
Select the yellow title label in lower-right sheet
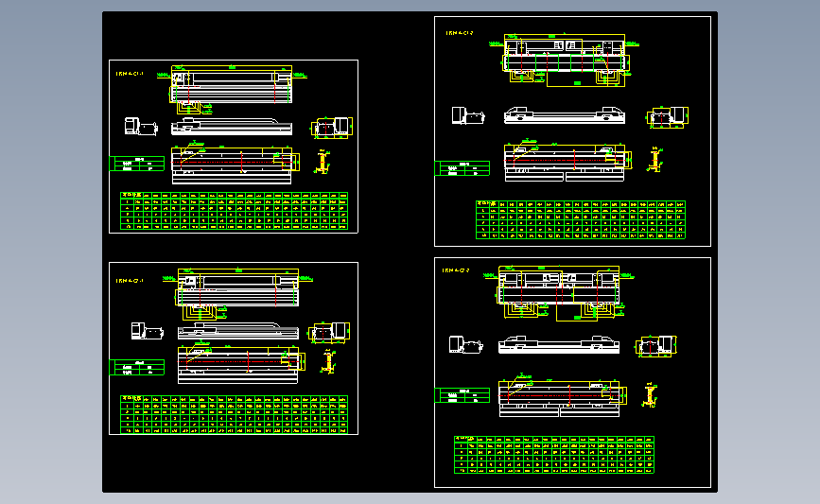tap(456, 270)
